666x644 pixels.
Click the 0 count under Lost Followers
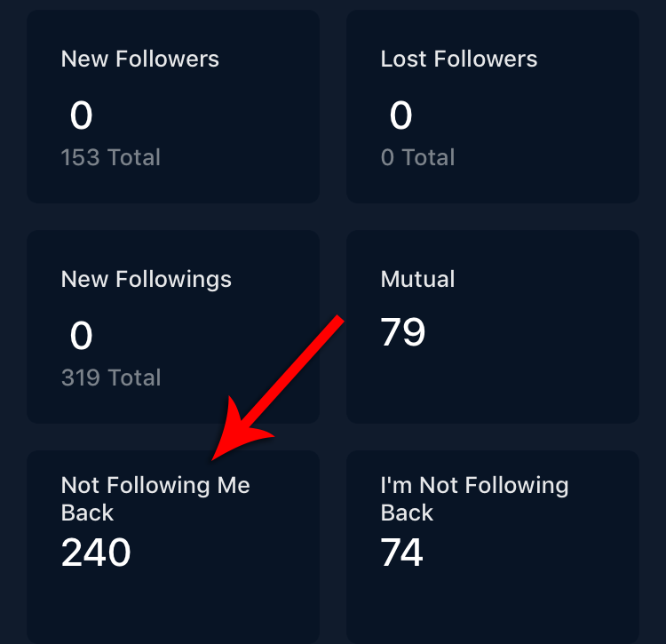click(400, 115)
